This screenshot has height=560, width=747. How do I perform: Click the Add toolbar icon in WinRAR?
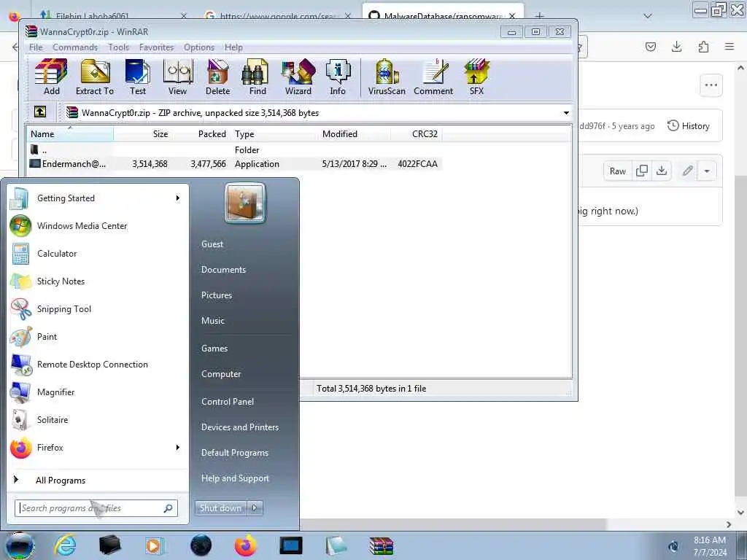51,77
